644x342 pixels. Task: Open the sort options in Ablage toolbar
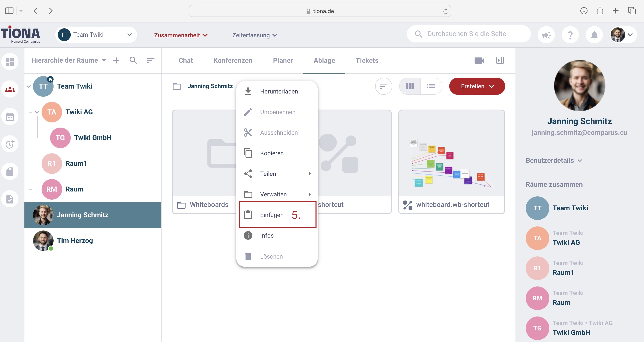(383, 86)
